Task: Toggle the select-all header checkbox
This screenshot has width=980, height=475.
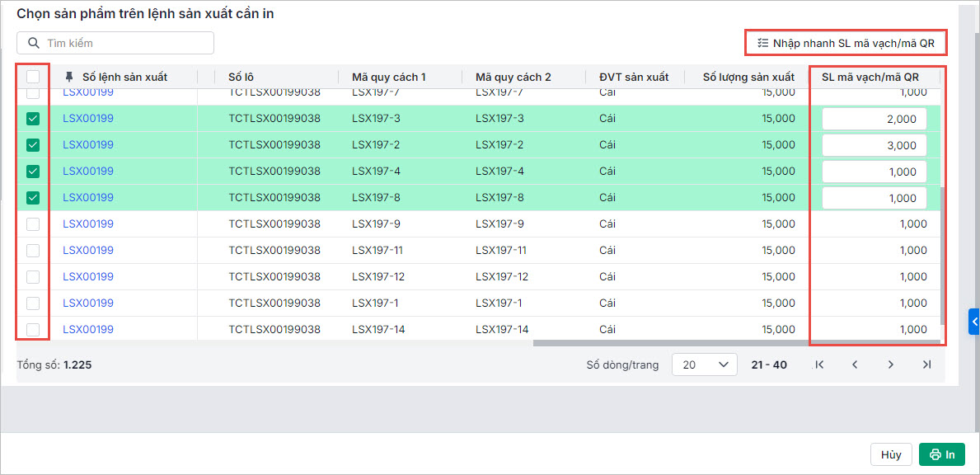Action: [x=33, y=77]
